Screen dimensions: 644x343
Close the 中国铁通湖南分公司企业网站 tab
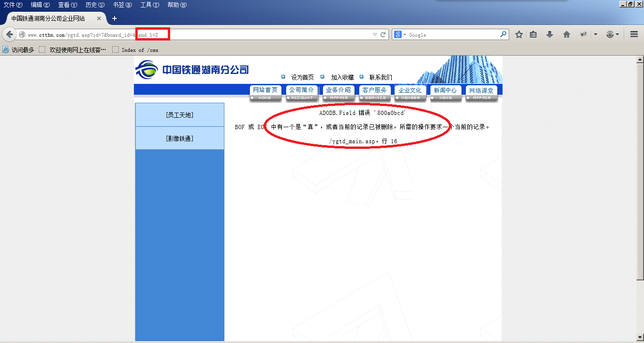[99, 18]
